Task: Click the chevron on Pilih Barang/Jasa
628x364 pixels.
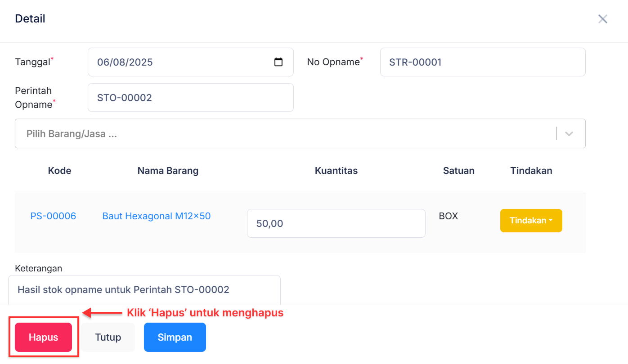Action: 569,133
